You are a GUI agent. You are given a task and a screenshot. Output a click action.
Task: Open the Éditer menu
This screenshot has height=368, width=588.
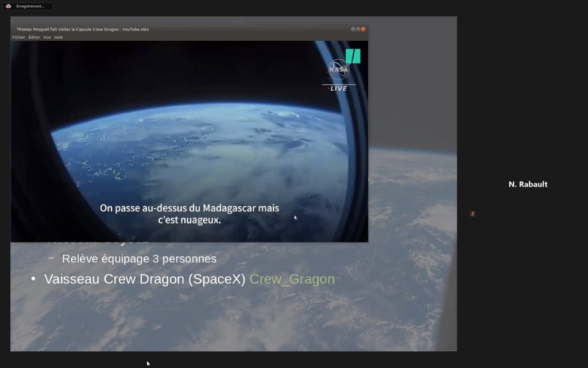[34, 37]
